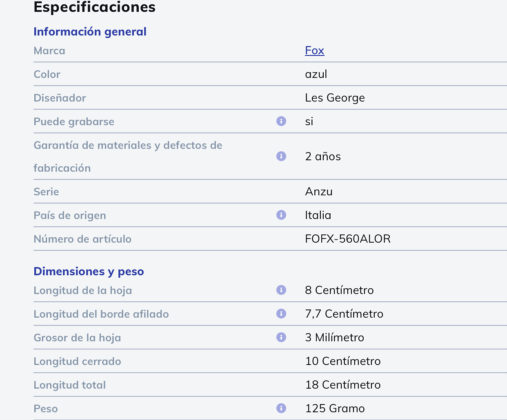Select the Información general section heading
The width and height of the screenshot is (507, 420).
click(90, 32)
